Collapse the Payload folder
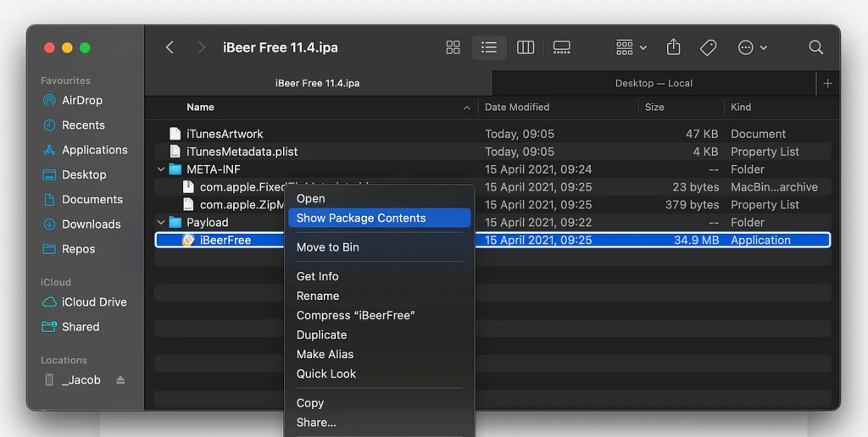The height and width of the screenshot is (437, 868). [x=161, y=223]
